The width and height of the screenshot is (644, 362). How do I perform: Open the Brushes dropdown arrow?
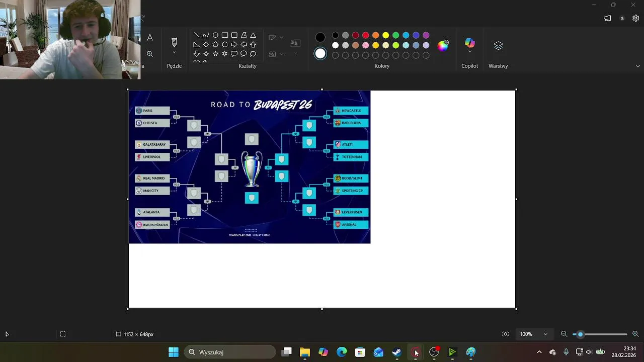click(174, 53)
